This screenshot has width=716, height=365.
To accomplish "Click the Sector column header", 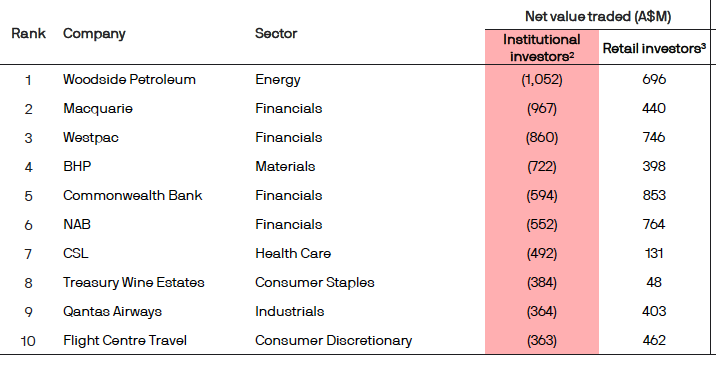I will pyautogui.click(x=276, y=33).
